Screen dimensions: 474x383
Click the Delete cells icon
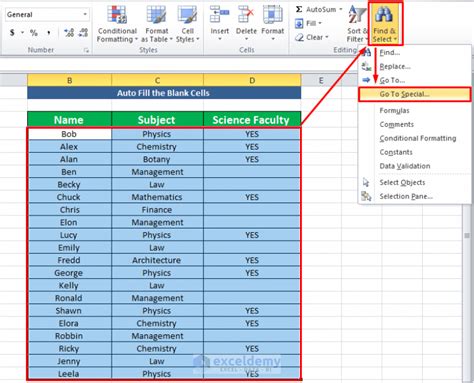point(246,15)
